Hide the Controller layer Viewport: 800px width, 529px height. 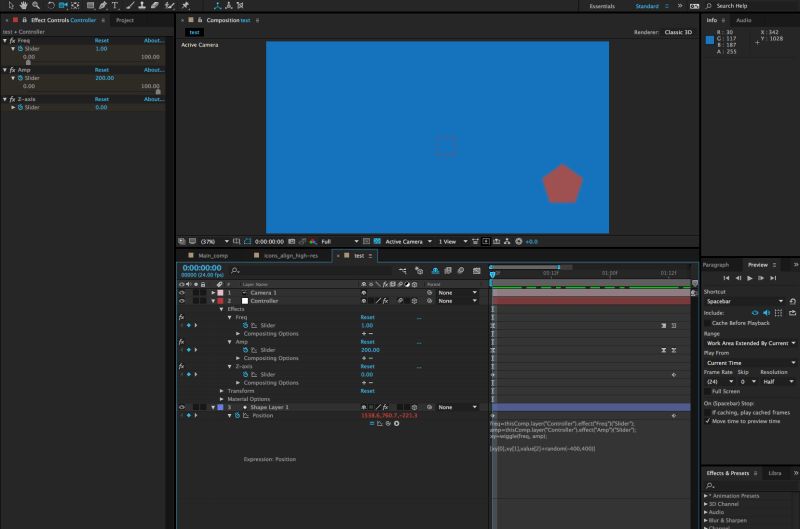click(x=182, y=301)
